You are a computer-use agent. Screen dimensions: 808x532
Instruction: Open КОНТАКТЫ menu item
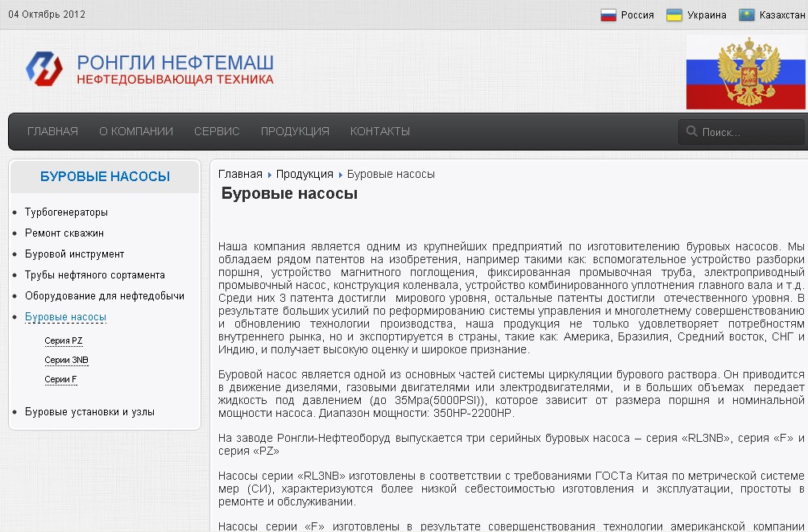click(x=380, y=131)
